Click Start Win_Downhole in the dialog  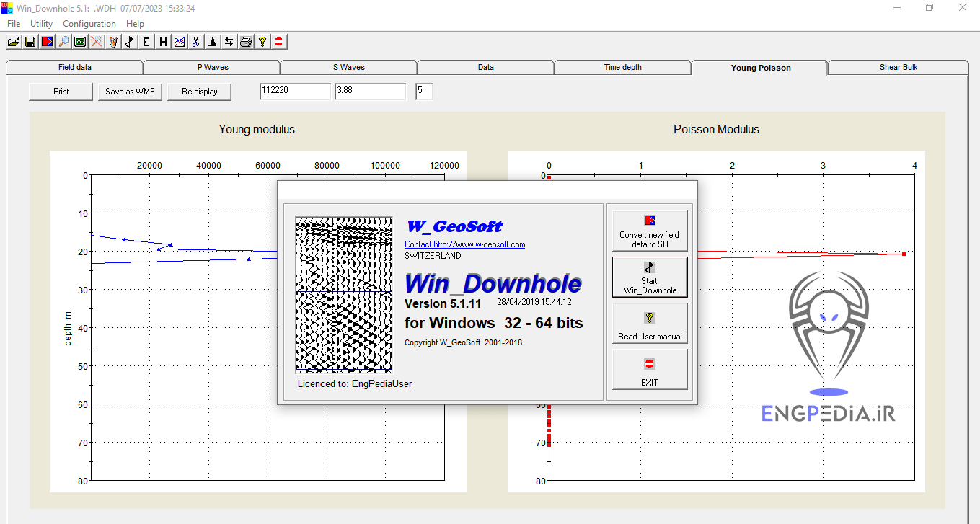(649, 277)
